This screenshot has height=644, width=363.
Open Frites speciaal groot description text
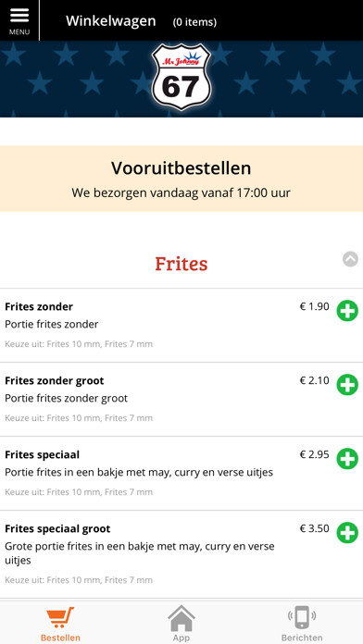pyautogui.click(x=140, y=553)
